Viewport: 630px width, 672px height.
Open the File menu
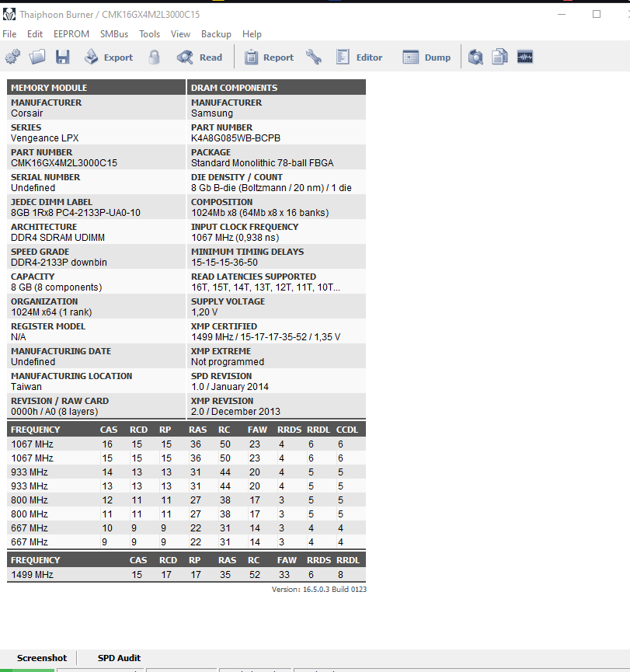click(9, 34)
